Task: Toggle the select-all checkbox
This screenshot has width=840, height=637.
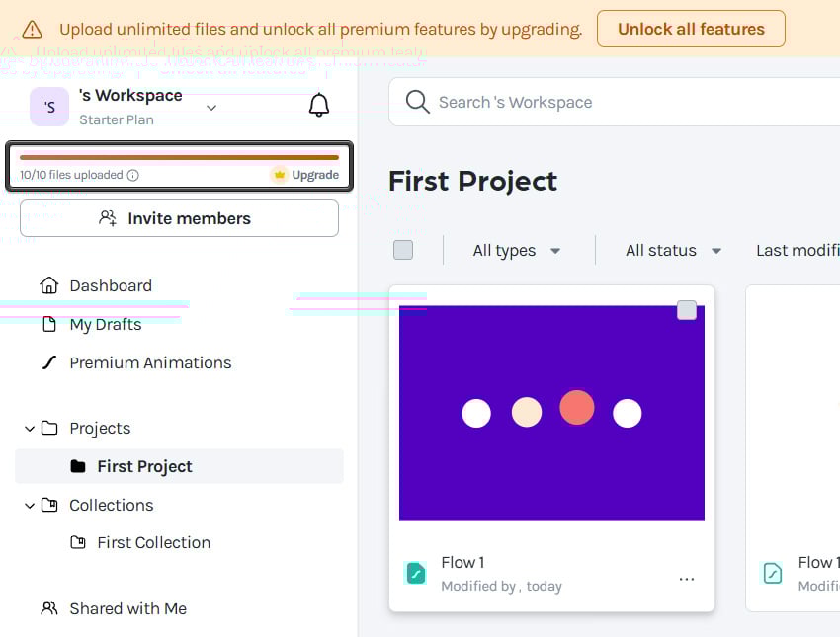Action: [403, 250]
